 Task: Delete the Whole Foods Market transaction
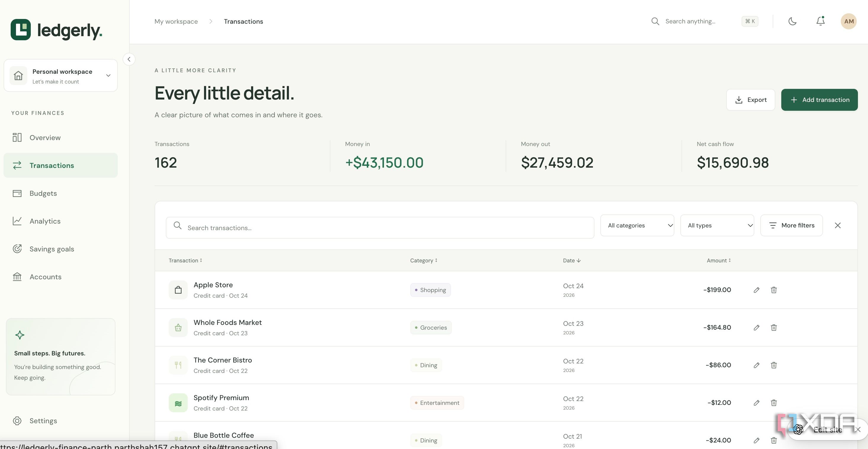click(x=774, y=328)
